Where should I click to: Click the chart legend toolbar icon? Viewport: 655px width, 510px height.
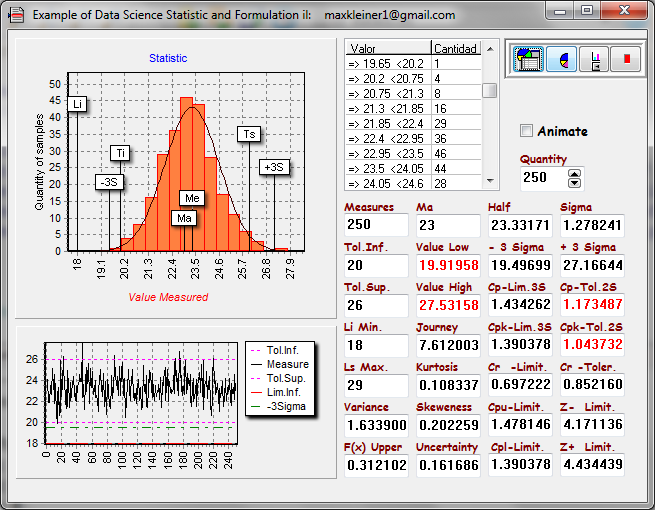(595, 59)
